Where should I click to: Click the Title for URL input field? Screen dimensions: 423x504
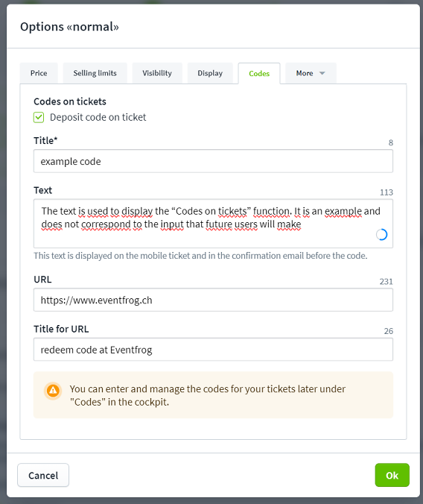(213, 350)
